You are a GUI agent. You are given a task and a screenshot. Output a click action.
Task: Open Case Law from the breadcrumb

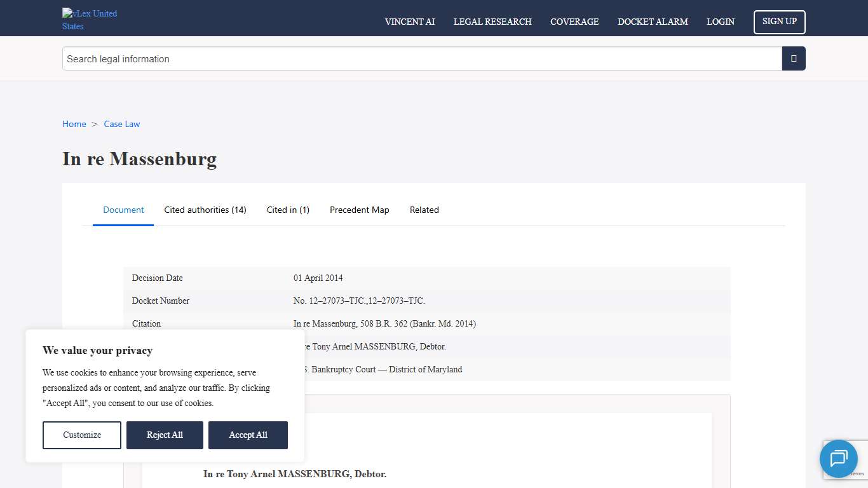click(121, 124)
